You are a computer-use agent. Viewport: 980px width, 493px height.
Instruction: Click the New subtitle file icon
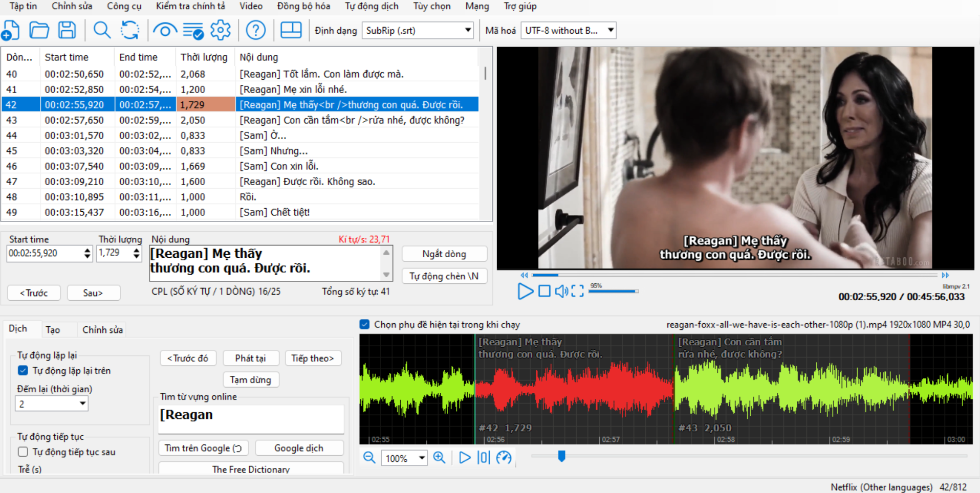click(10, 30)
